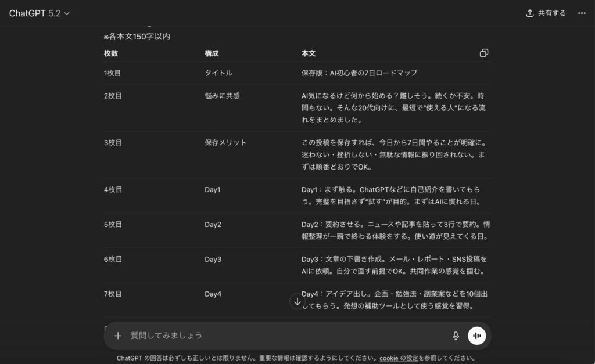Click the 6枚目 row label cell
Viewport: 595px width, 364px height.
(x=113, y=259)
